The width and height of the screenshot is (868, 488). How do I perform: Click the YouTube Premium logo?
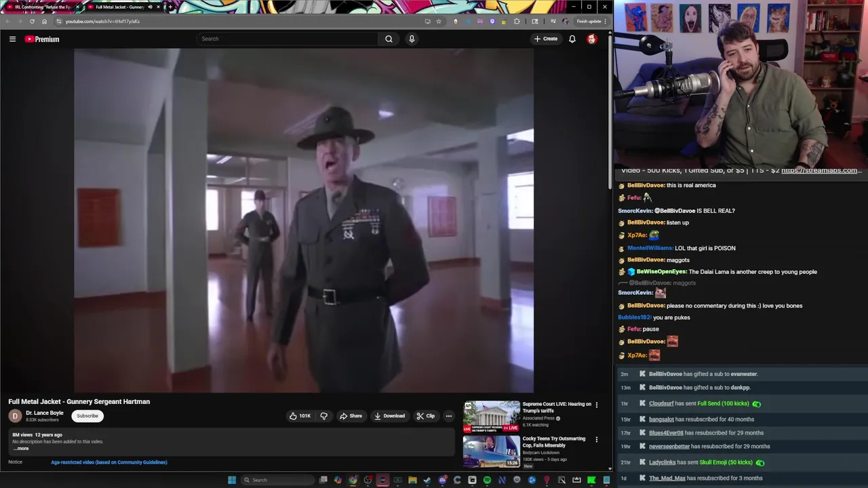[x=42, y=39]
